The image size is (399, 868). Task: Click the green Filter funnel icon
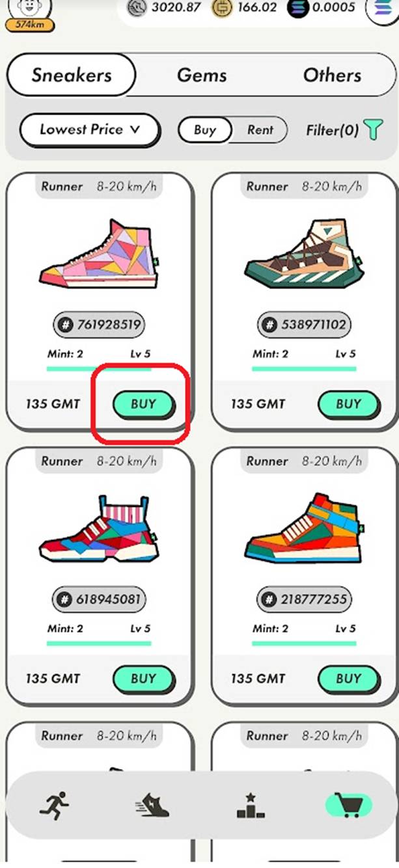pyautogui.click(x=372, y=129)
